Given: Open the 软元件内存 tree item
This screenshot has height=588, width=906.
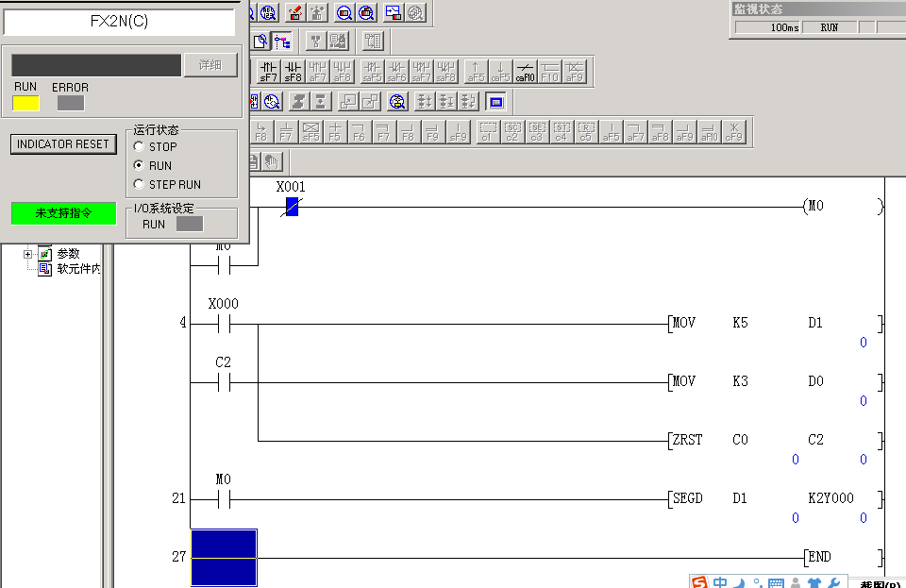Looking at the screenshot, I should point(77,268).
